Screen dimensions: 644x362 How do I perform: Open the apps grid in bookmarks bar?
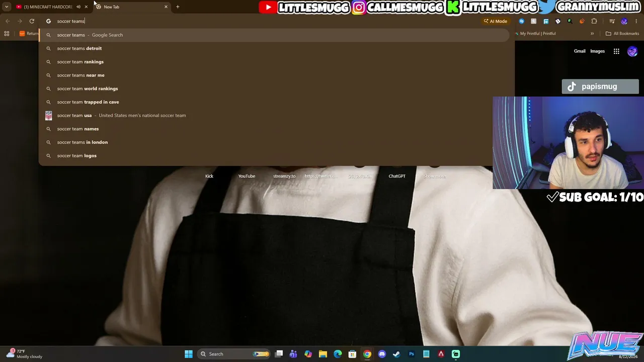pos(7,34)
